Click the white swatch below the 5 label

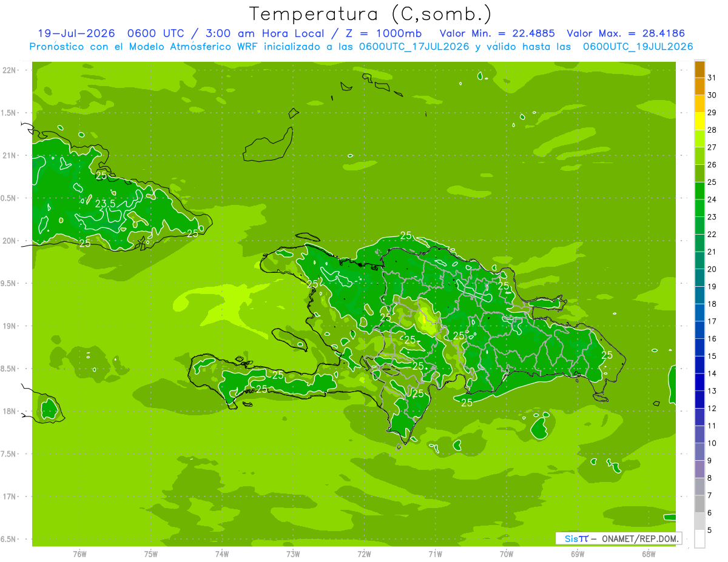(699, 539)
